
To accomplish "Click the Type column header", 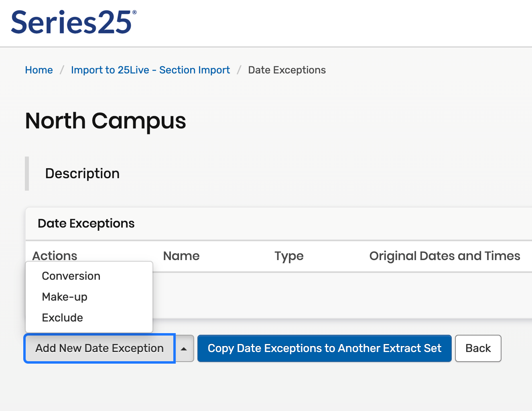I will (x=289, y=256).
